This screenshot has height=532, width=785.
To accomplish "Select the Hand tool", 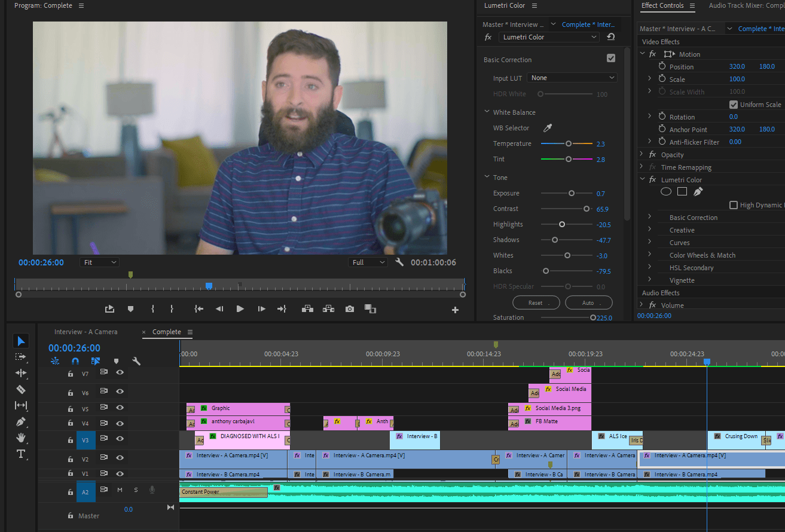I will coord(21,438).
